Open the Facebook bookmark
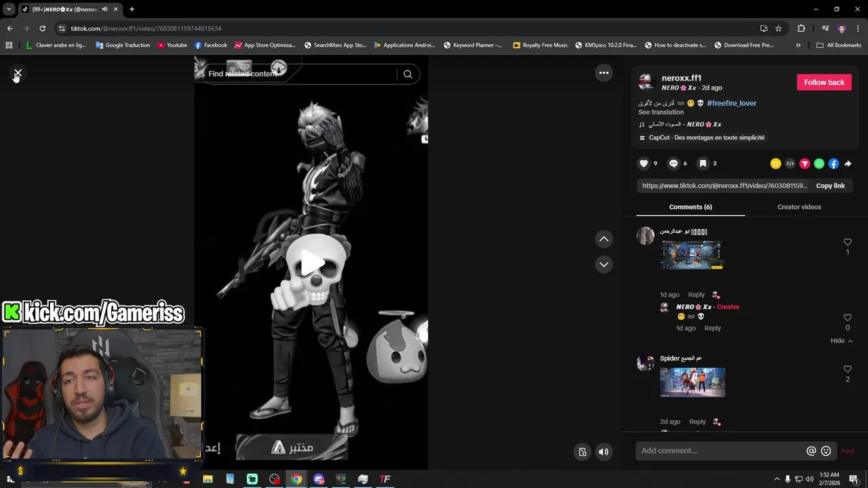Screen dimensions: 868x488 click(x=211, y=45)
